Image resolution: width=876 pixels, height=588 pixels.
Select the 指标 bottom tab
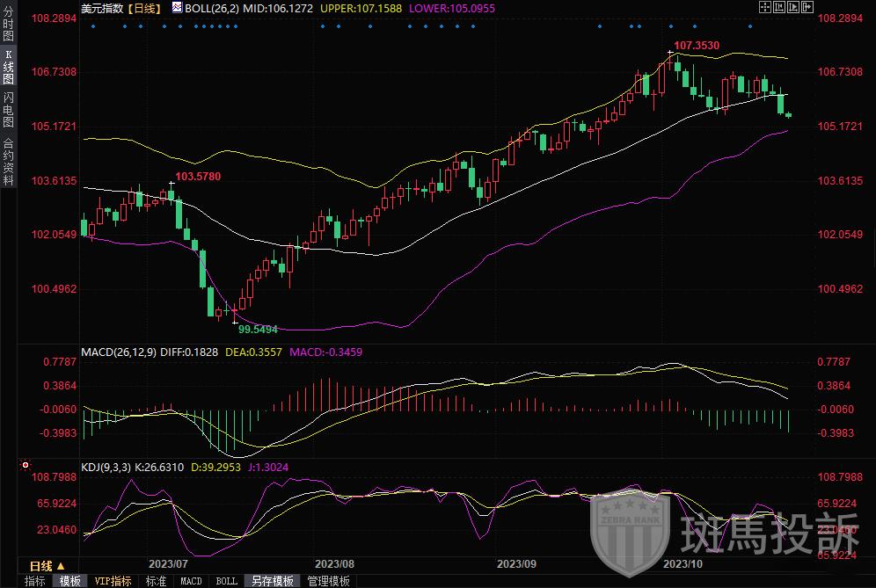click(34, 581)
